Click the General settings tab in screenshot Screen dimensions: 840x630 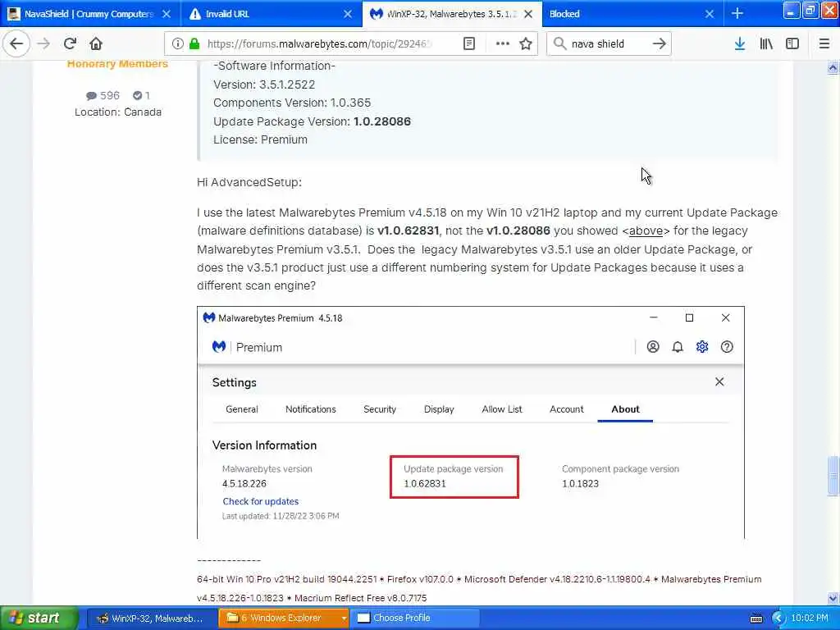pos(242,409)
